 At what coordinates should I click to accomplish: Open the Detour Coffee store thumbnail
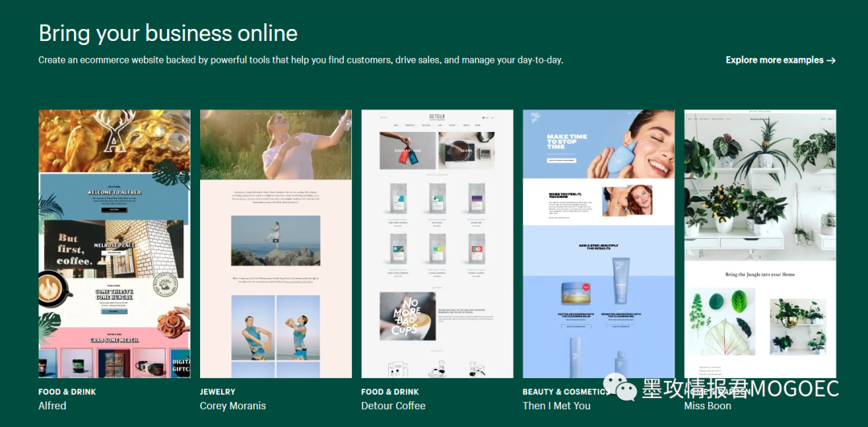[x=437, y=244]
